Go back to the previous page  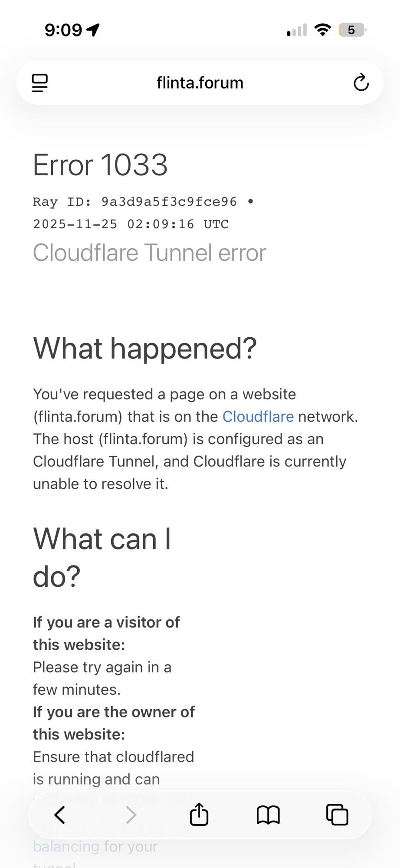(x=60, y=815)
